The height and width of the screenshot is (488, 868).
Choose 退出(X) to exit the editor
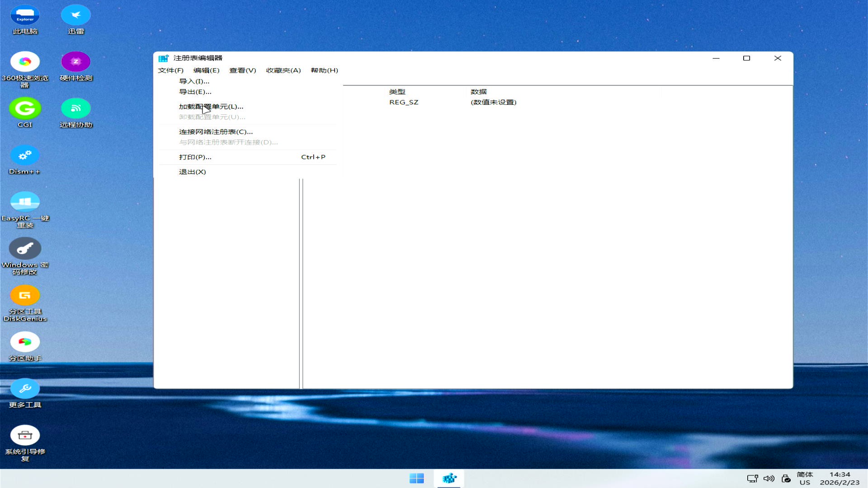[x=192, y=172]
